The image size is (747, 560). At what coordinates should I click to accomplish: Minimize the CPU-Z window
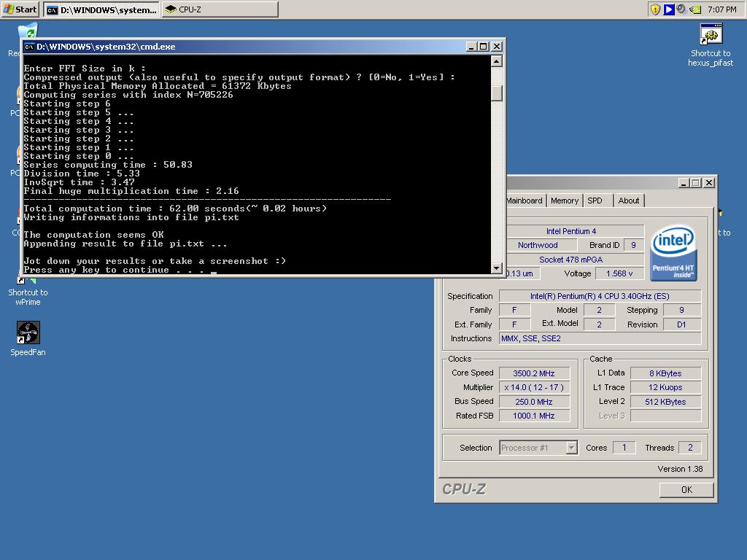684,183
